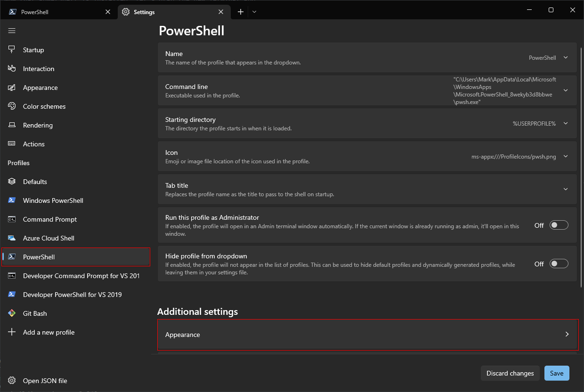Screen dimensions: 584x392
Task: Click the Color schemes palette icon
Action: pos(12,106)
